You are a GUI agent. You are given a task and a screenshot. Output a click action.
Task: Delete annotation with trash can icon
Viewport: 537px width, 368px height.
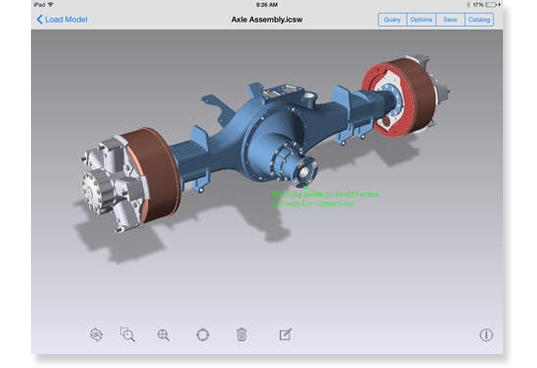[x=241, y=334]
